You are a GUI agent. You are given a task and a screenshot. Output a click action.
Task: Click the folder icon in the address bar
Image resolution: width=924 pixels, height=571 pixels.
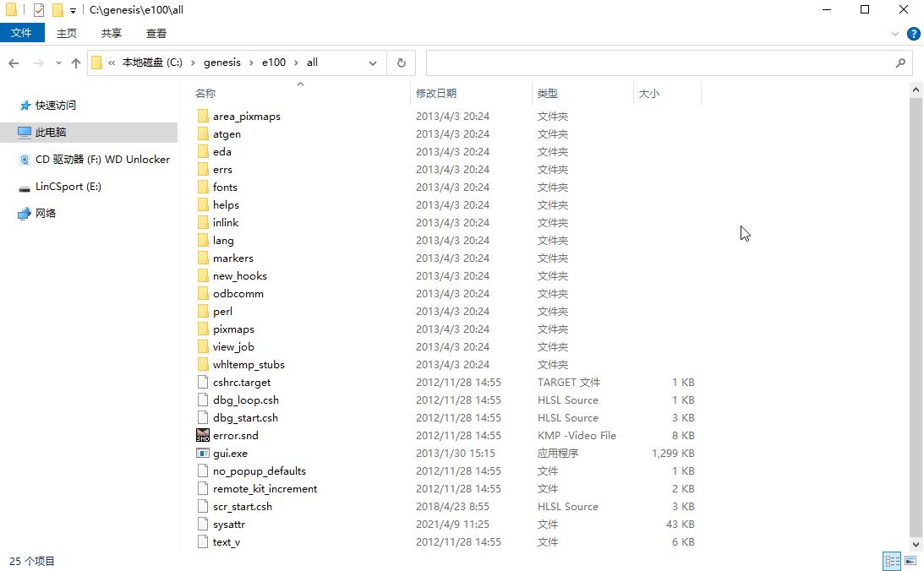pos(97,63)
